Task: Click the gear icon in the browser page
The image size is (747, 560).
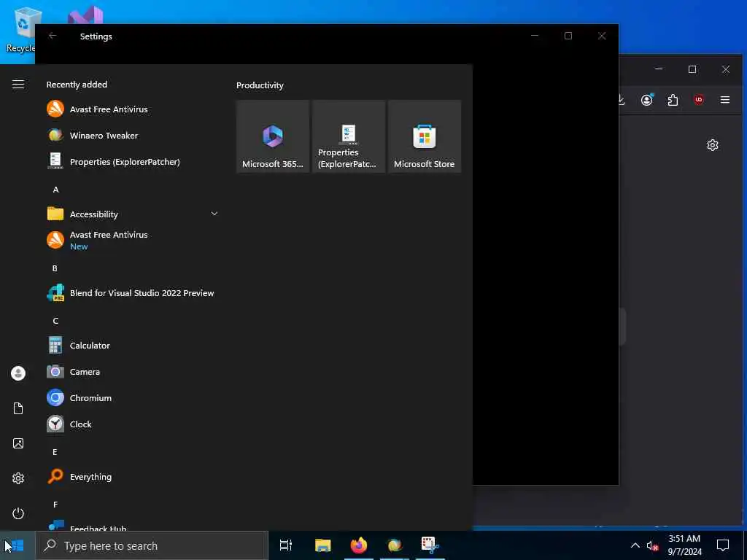Action: point(712,145)
